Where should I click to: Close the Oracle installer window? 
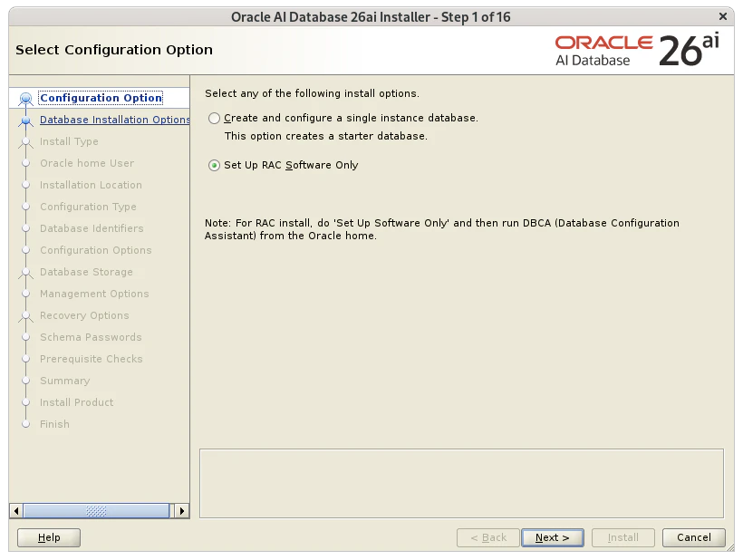tap(723, 16)
